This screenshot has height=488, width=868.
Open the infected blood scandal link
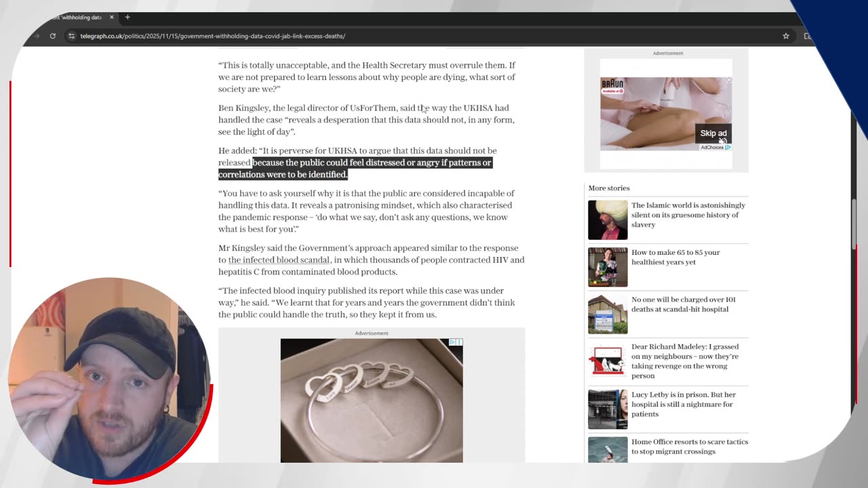click(x=279, y=260)
